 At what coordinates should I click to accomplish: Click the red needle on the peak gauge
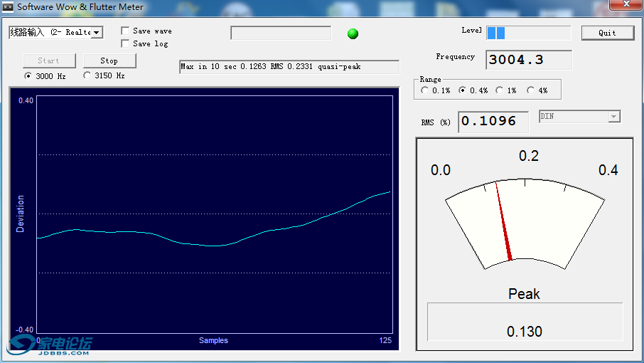503,221
